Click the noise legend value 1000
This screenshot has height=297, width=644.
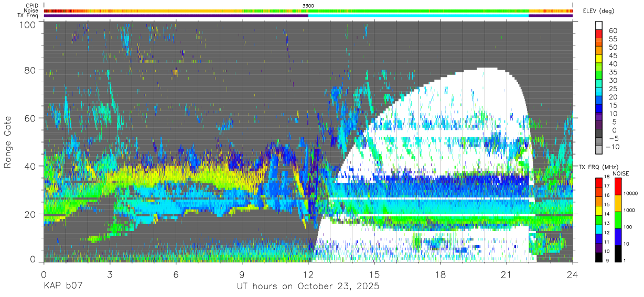click(x=629, y=211)
